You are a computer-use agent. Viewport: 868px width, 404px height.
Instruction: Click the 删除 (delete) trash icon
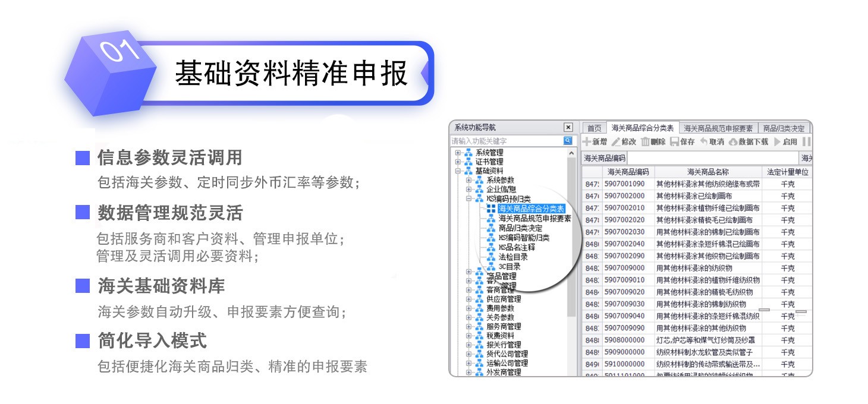point(645,142)
